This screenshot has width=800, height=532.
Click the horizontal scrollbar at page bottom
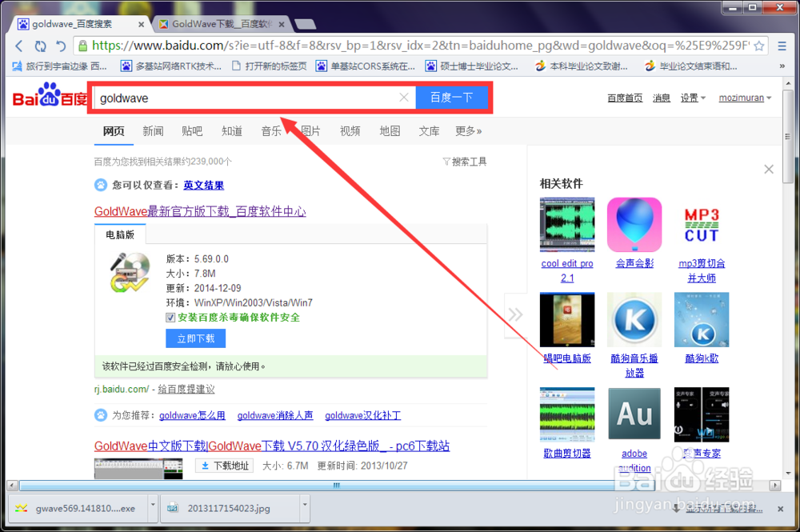pos(336,485)
